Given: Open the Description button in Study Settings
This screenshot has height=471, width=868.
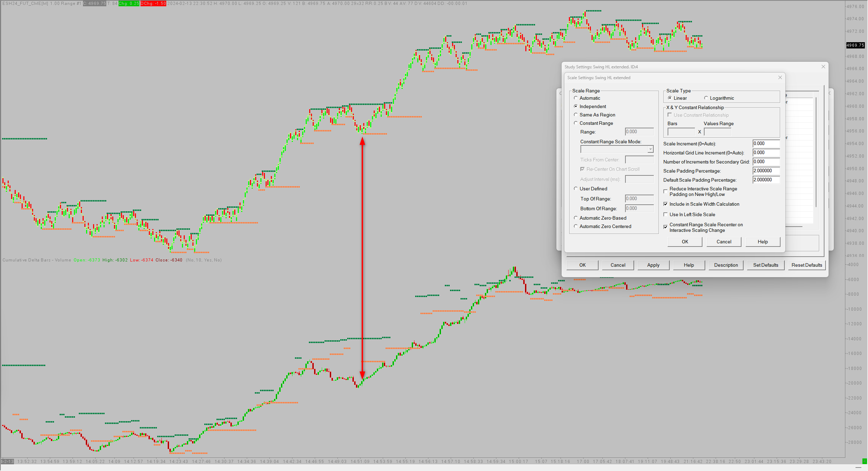Looking at the screenshot, I should (x=725, y=265).
